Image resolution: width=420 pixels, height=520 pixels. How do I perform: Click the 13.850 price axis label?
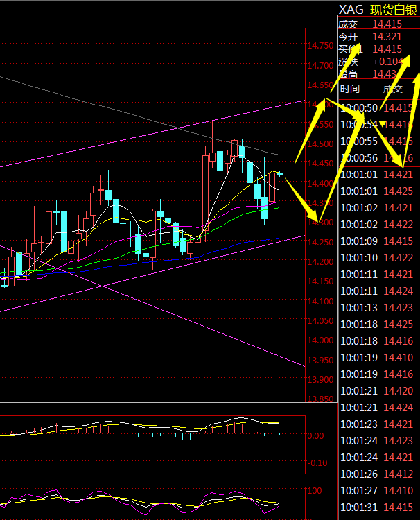pyautogui.click(x=320, y=399)
